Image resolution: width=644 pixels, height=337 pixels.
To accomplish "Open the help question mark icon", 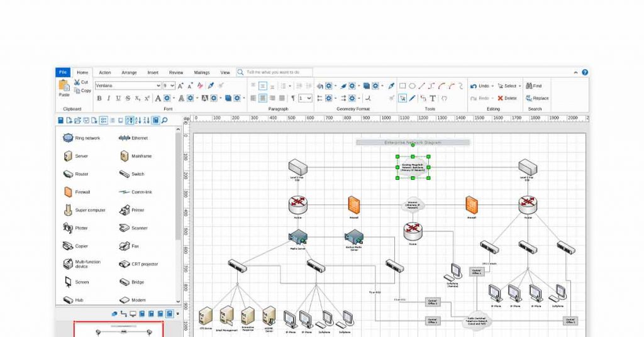I will tap(585, 73).
